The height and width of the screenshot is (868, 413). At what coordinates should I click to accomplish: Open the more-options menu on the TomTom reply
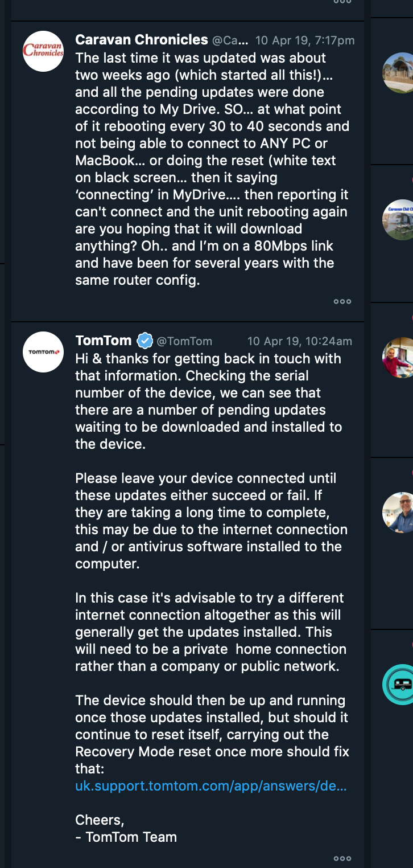click(342, 858)
